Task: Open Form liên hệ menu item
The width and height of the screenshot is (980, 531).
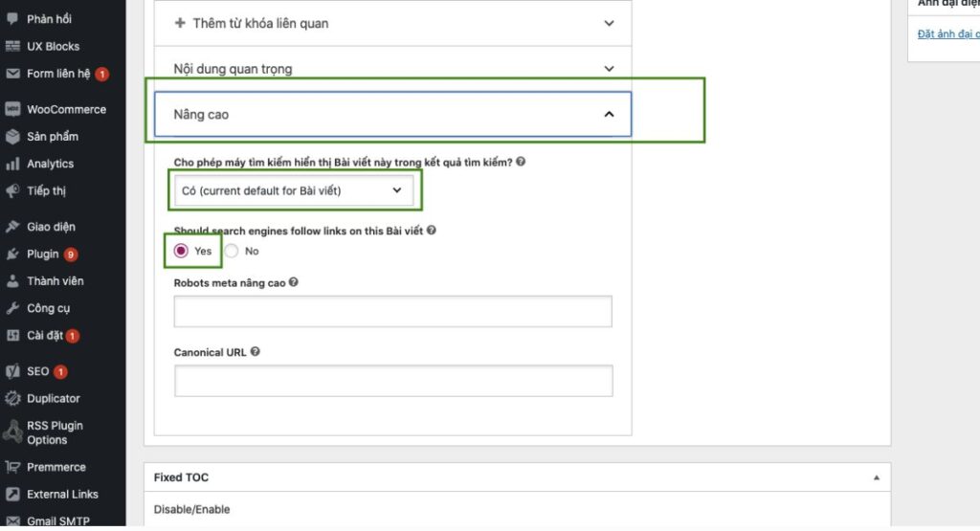Action: tap(58, 74)
